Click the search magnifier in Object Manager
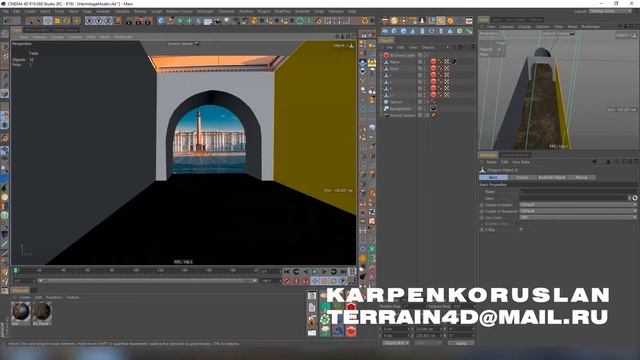 tap(454, 47)
